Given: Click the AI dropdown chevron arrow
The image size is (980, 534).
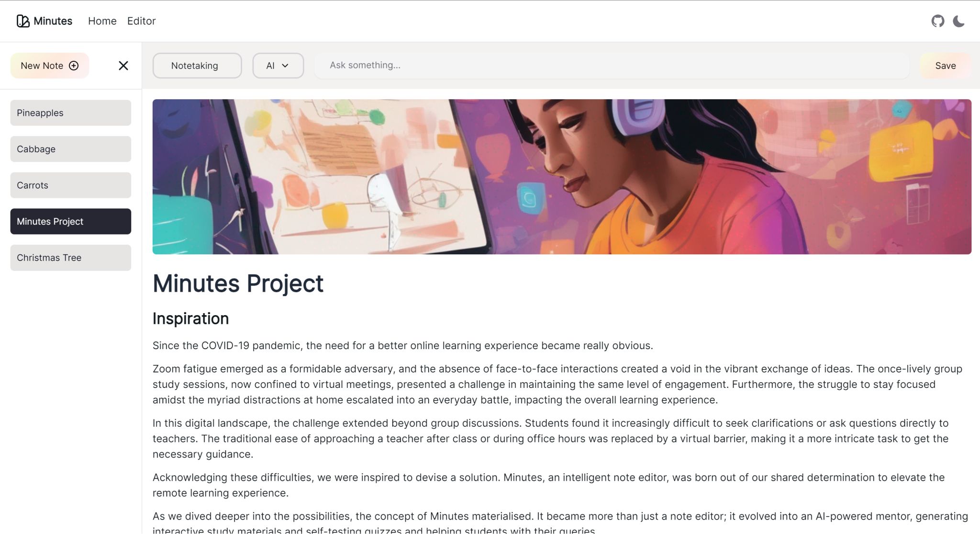Looking at the screenshot, I should tap(285, 66).
